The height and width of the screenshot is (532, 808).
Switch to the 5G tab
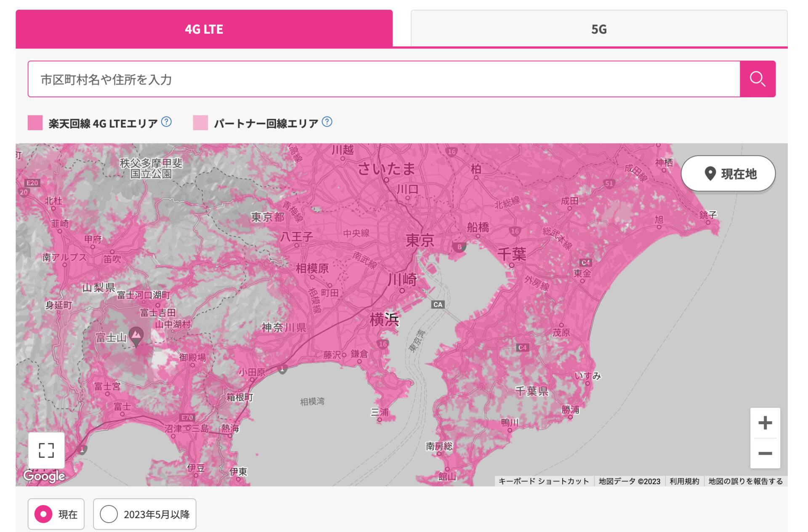tap(599, 29)
